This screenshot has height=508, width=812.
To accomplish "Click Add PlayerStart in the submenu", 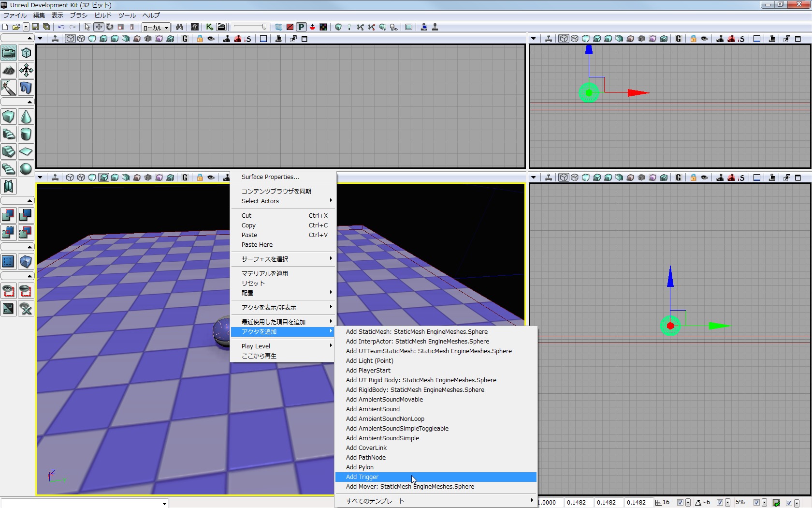I will 368,371.
